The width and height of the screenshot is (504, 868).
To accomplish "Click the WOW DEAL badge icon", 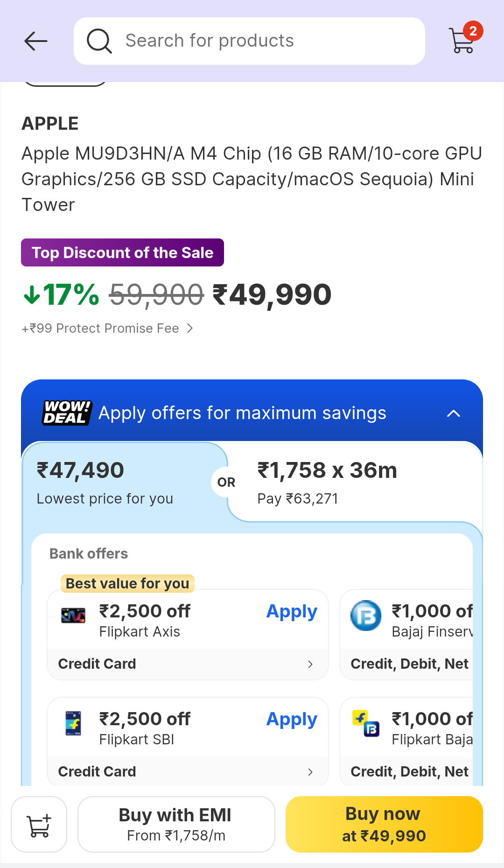I will (66, 413).
